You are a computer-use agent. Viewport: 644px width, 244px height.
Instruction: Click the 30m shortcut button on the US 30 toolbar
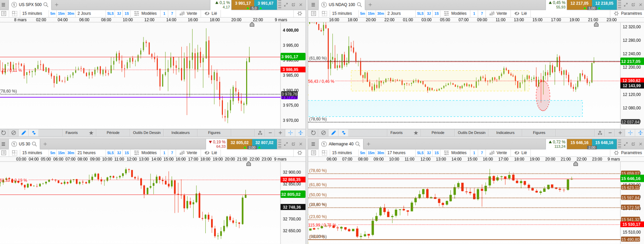pyautogui.click(x=71, y=153)
